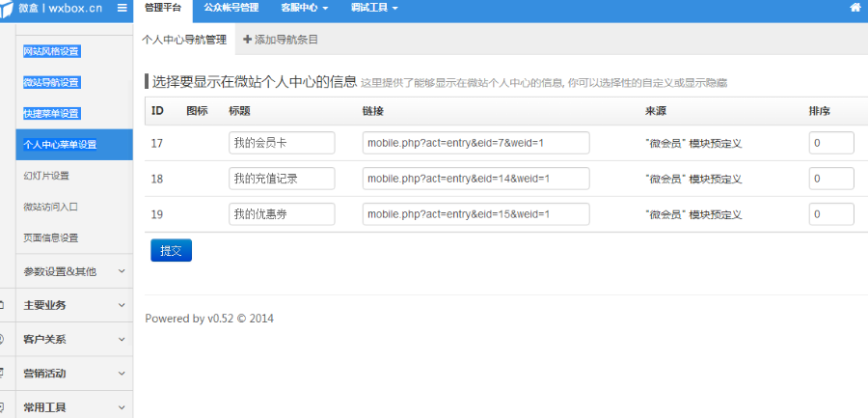868x418 pixels.
Task: Click the ID cell 18
Action: pyautogui.click(x=157, y=179)
